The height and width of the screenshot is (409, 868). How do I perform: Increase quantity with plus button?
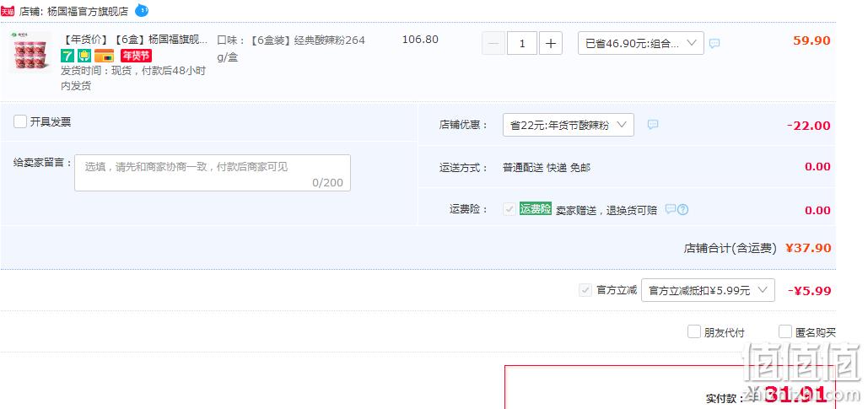pyautogui.click(x=551, y=43)
